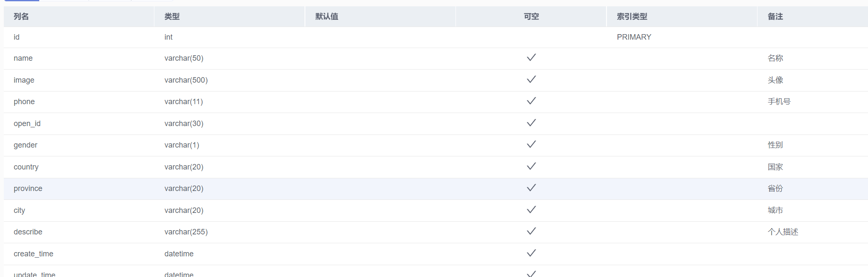Viewport: 868px width, 277px height.
Task: Click the nullable checkmark in the phone row
Action: coord(531,101)
